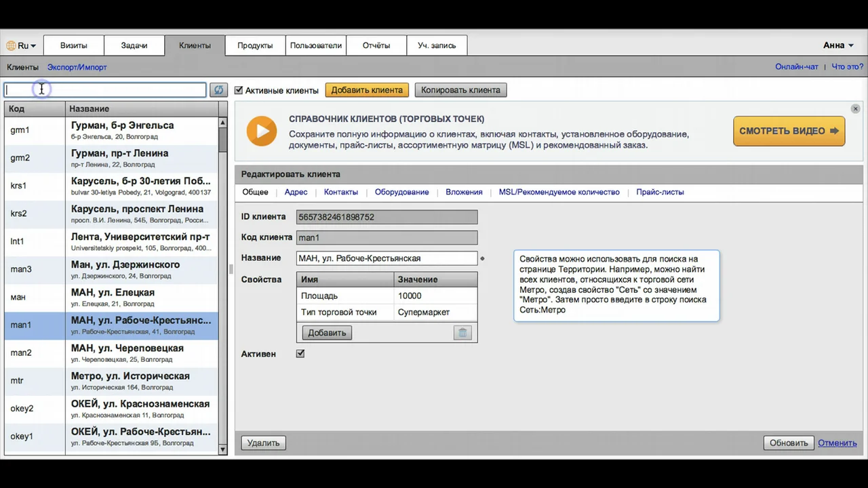
Task: Close the client directory banner
Action: (855, 109)
